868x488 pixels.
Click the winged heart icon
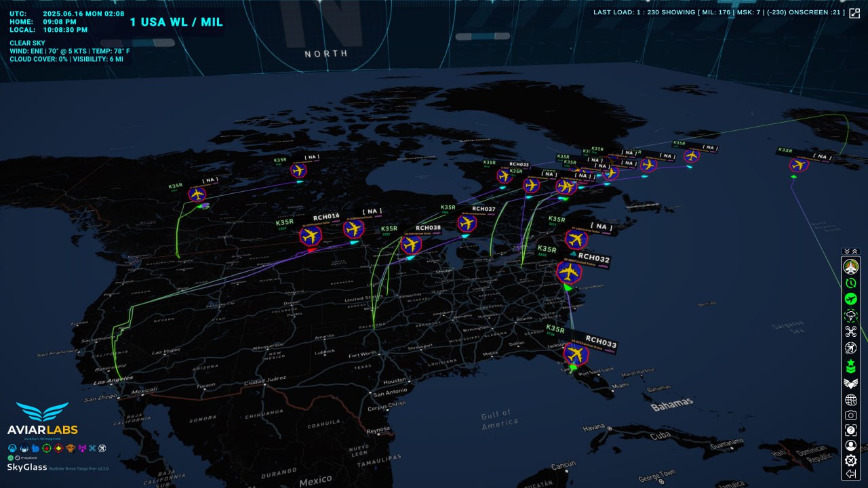click(850, 383)
